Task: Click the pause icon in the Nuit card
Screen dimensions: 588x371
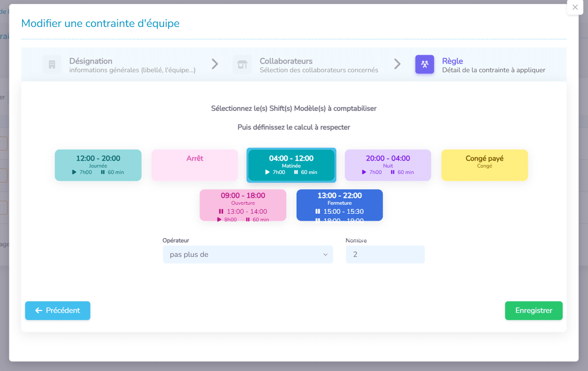Action: [392, 172]
